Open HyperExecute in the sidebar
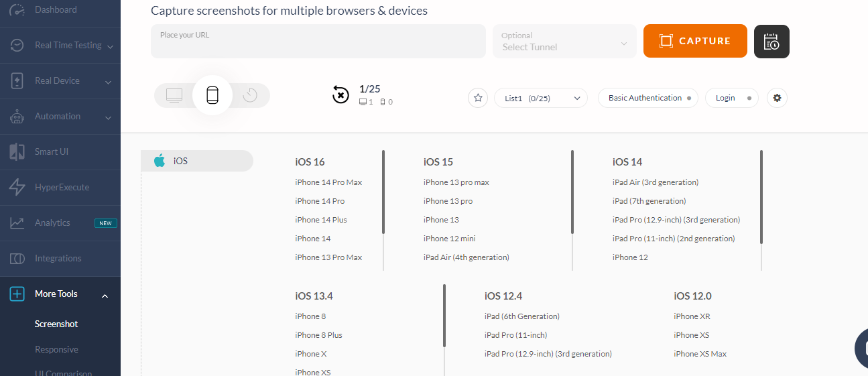This screenshot has height=376, width=868. tap(62, 188)
